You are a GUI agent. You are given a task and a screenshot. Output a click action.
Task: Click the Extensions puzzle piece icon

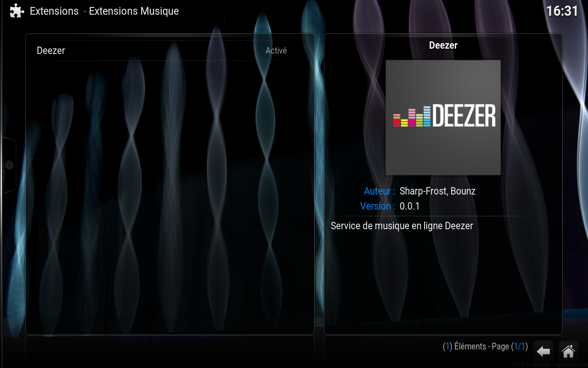point(17,11)
